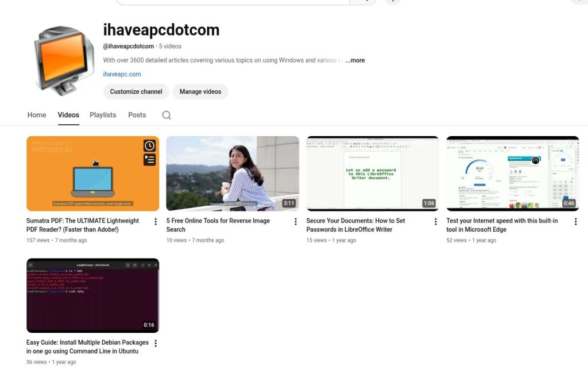
Task: Click the 3:11 duration badge
Action: [x=289, y=203]
